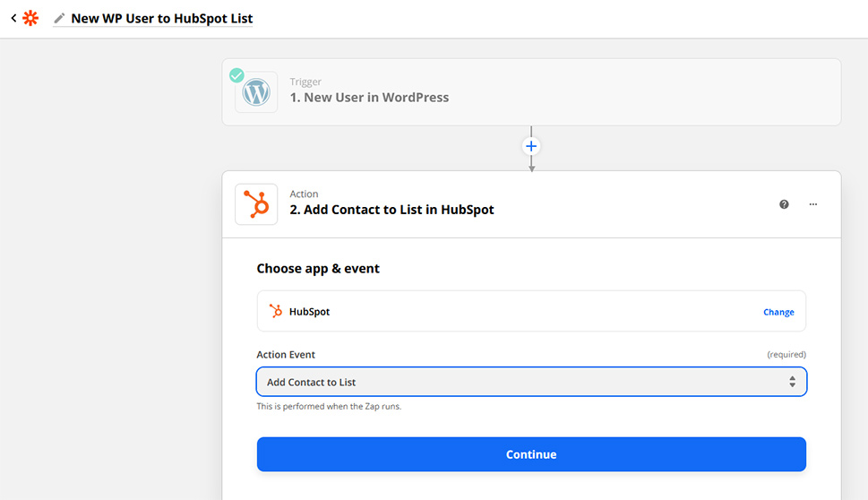868x500 pixels.
Task: Click the Trigger label on step one
Action: click(x=305, y=82)
